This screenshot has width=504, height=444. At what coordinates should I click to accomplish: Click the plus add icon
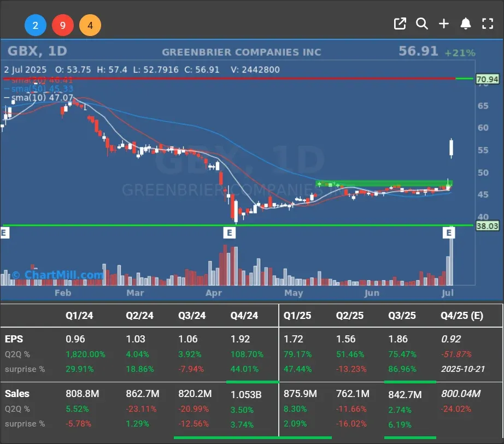tap(444, 24)
